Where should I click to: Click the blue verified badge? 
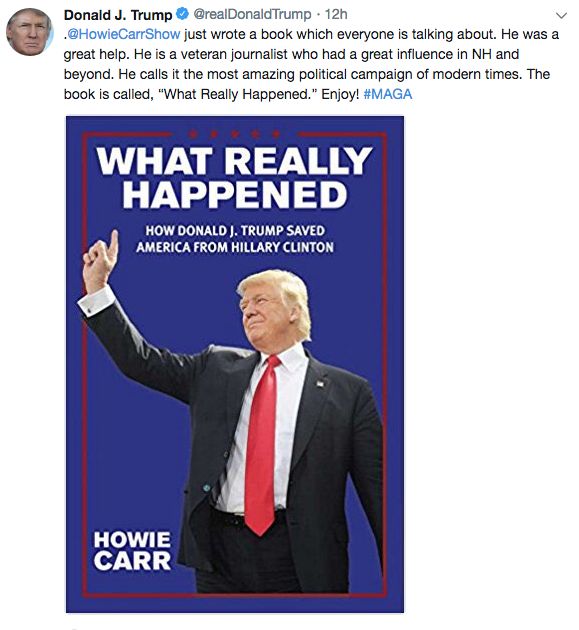[182, 14]
